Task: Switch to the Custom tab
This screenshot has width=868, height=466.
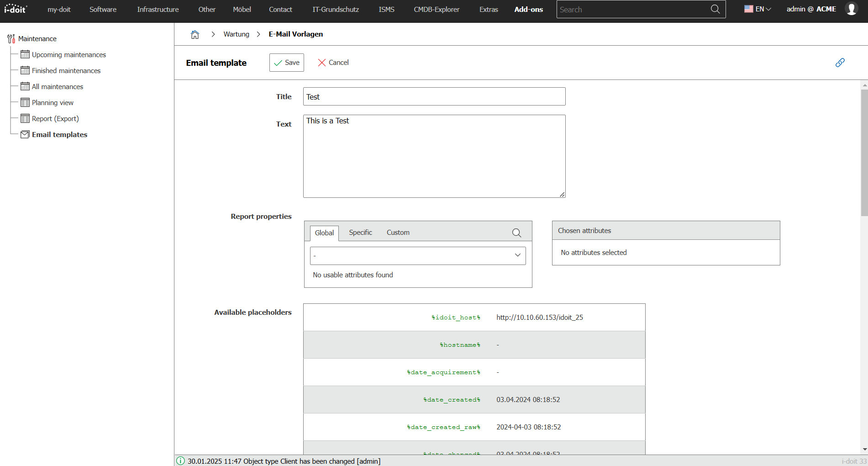Action: (x=398, y=233)
